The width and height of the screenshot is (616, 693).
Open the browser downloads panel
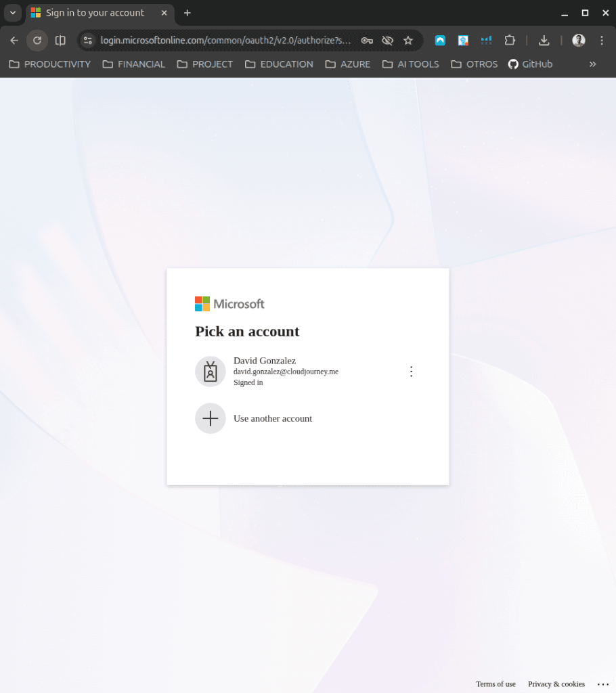click(544, 41)
